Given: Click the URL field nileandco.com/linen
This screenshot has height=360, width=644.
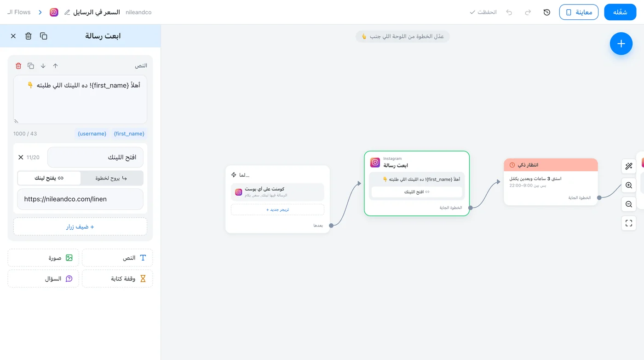Looking at the screenshot, I should click(x=80, y=199).
